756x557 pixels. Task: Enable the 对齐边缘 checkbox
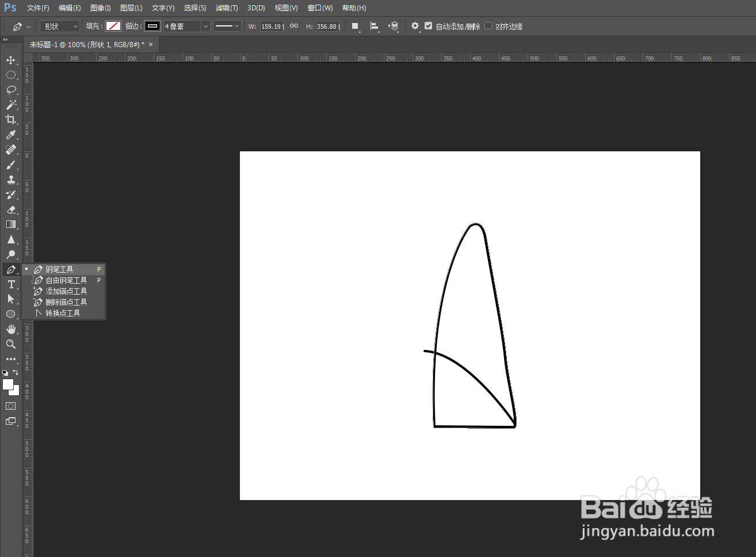click(x=488, y=26)
